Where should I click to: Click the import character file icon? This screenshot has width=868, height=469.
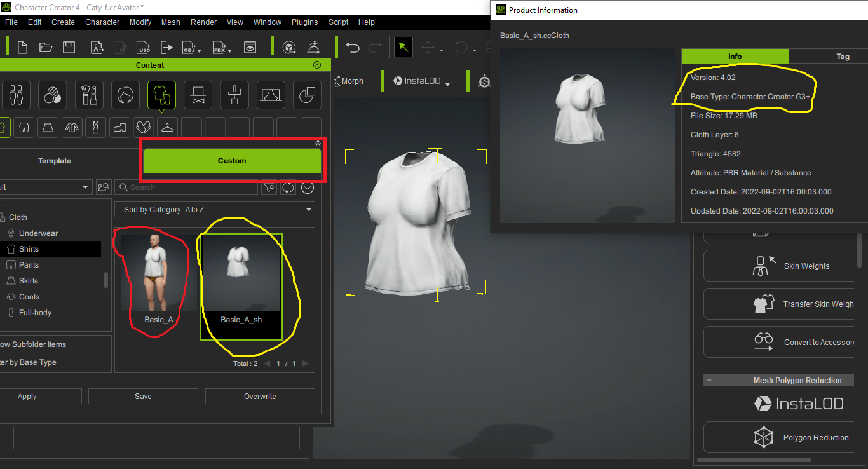pyautogui.click(x=97, y=47)
